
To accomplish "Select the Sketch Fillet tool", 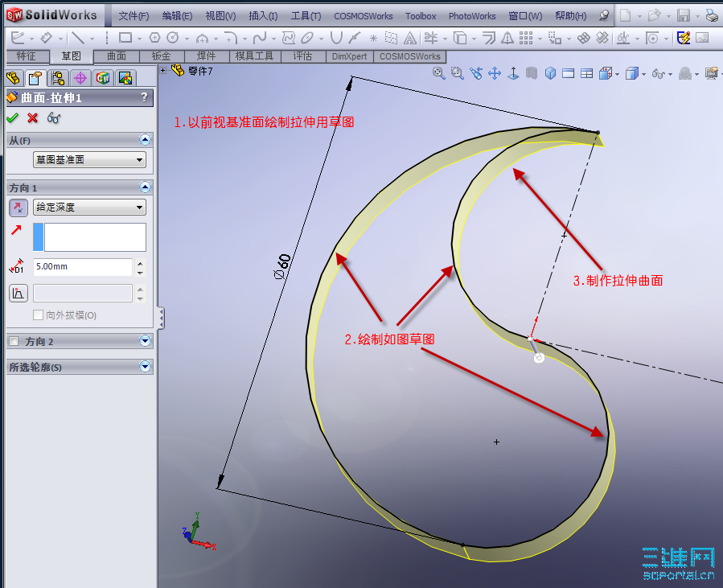I will [230, 38].
